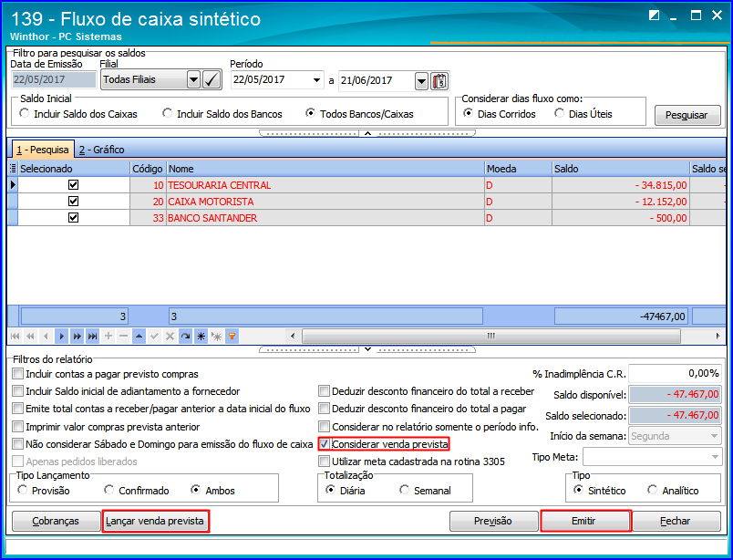The height and width of the screenshot is (560, 733).
Task: Click Lançar venda prevista button
Action: tap(155, 521)
